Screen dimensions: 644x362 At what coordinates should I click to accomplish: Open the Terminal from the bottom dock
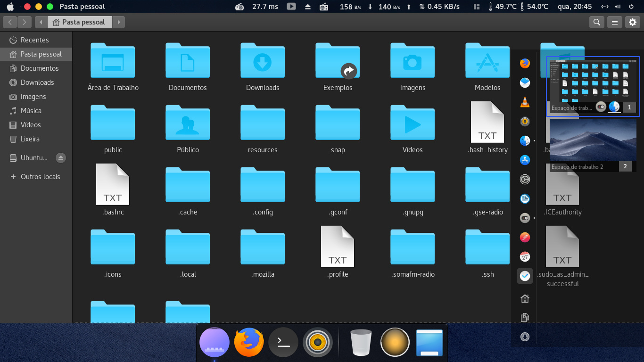coord(283,342)
